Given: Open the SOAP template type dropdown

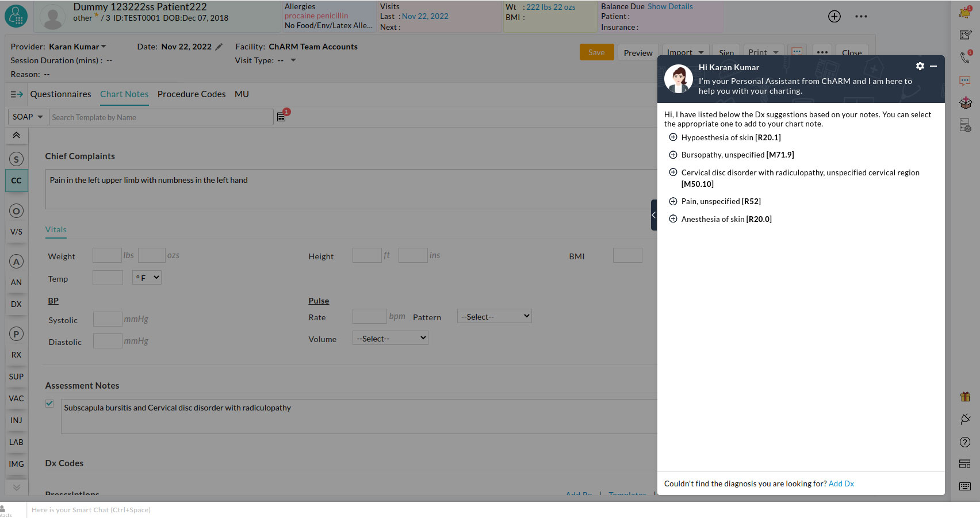Looking at the screenshot, I should pos(28,117).
